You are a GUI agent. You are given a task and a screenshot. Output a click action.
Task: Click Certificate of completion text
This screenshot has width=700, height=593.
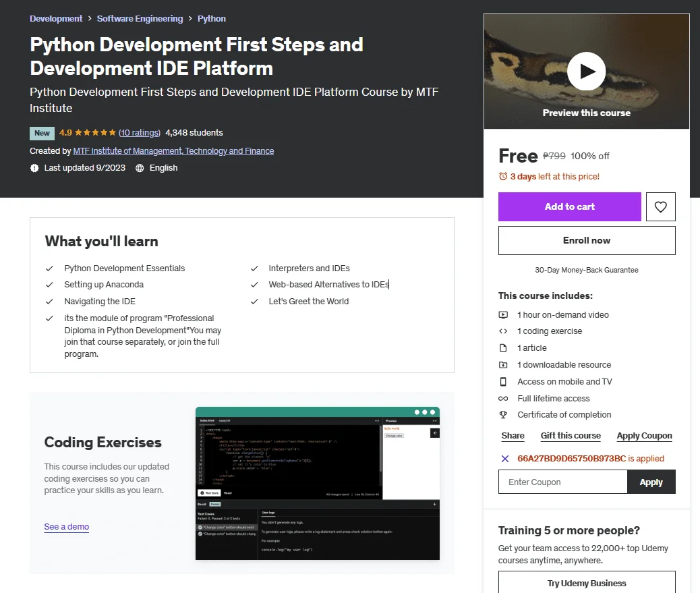pyautogui.click(x=564, y=415)
